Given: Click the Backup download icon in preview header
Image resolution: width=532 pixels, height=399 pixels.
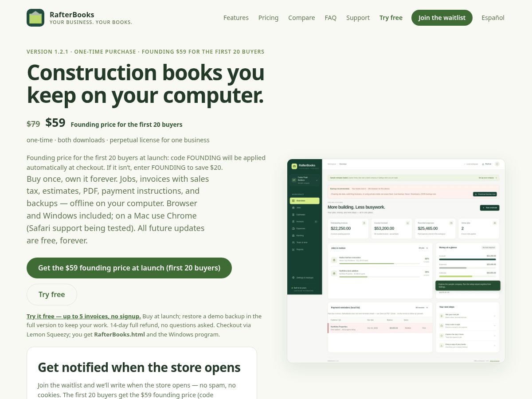Looking at the screenshot, I should pos(483,164).
